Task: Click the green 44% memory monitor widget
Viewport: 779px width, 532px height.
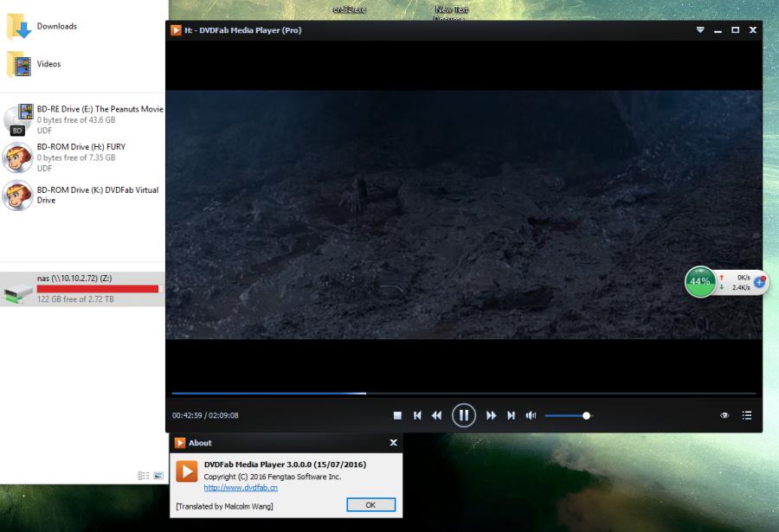Action: click(x=699, y=282)
